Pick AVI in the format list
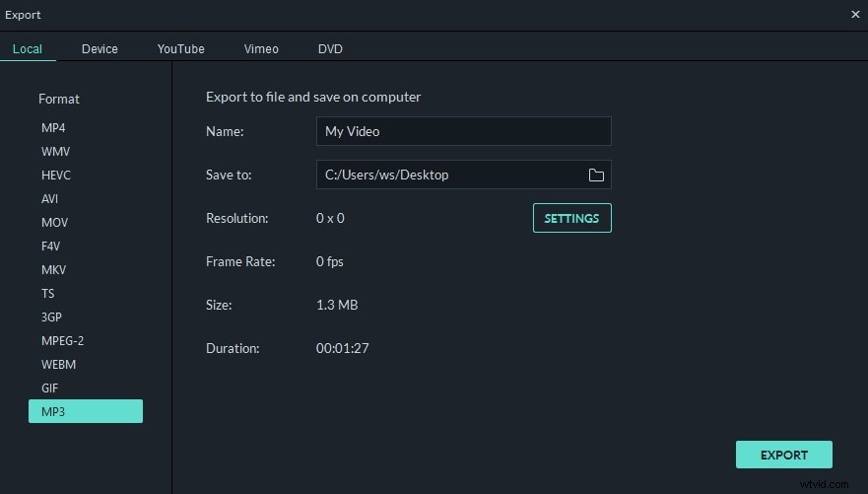 click(x=49, y=199)
